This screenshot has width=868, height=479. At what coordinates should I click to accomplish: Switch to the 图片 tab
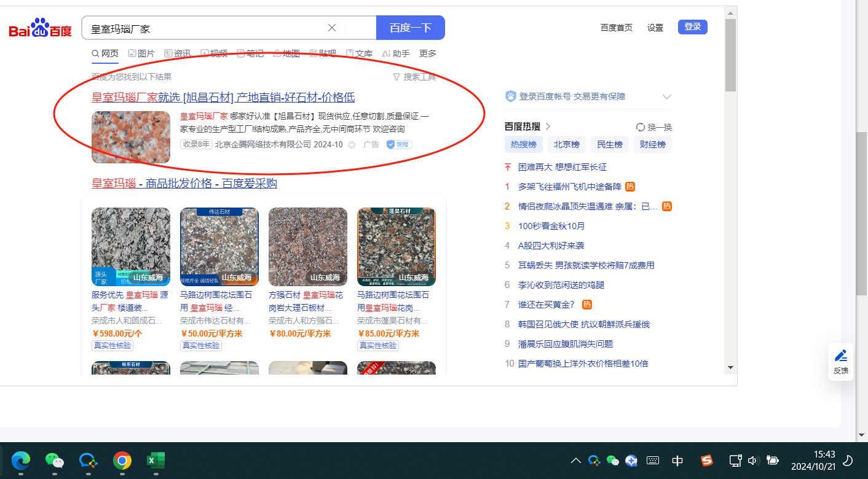(141, 53)
